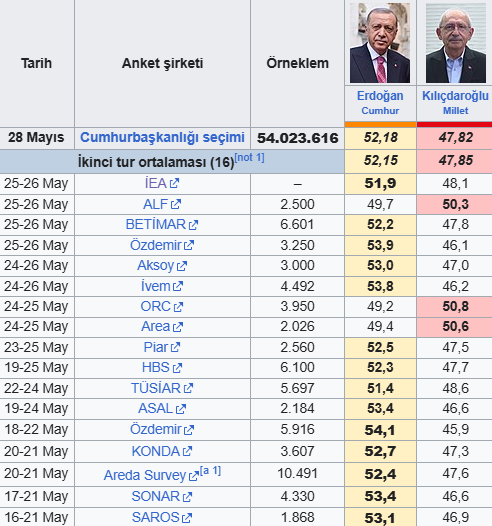
Task: Open external link icon next to TÜSİAR
Action: click(x=188, y=388)
